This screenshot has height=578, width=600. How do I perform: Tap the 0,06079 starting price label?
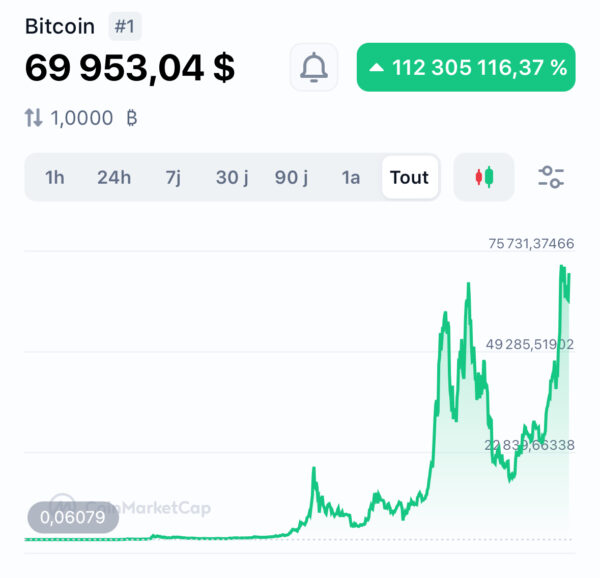point(73,517)
